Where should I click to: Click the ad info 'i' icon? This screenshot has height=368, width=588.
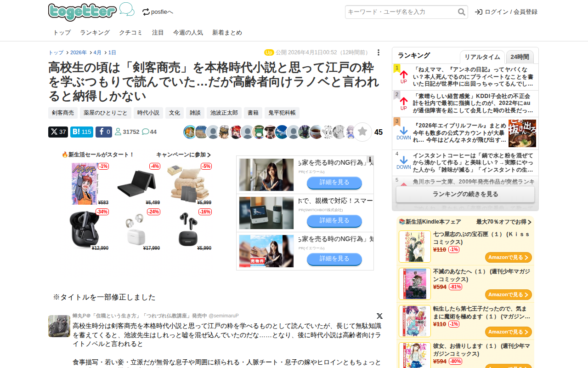click(x=370, y=159)
